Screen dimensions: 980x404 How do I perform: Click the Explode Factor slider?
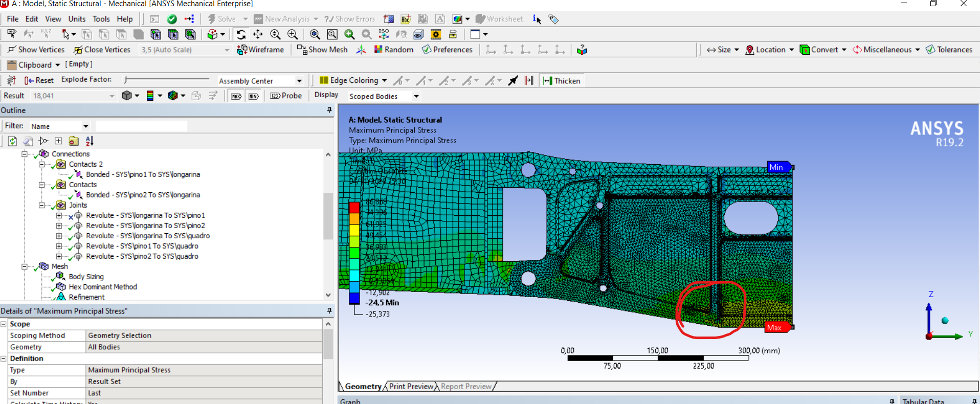coord(167,79)
